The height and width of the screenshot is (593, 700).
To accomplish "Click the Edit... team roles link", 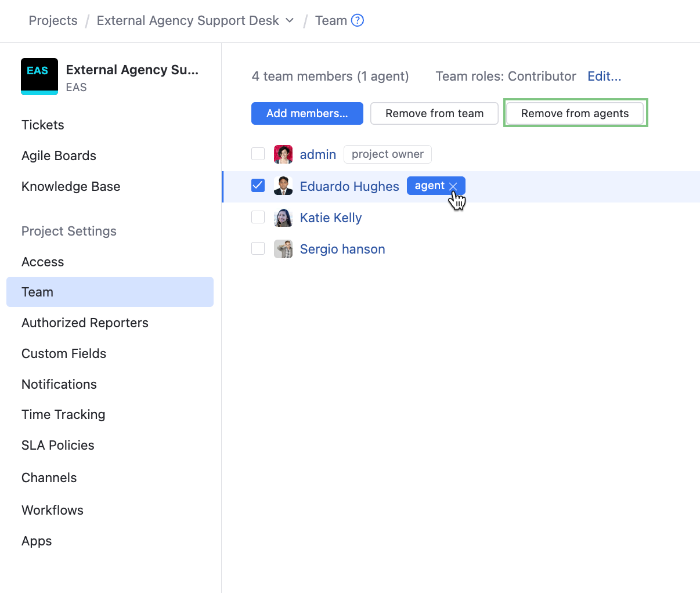I will coord(604,77).
